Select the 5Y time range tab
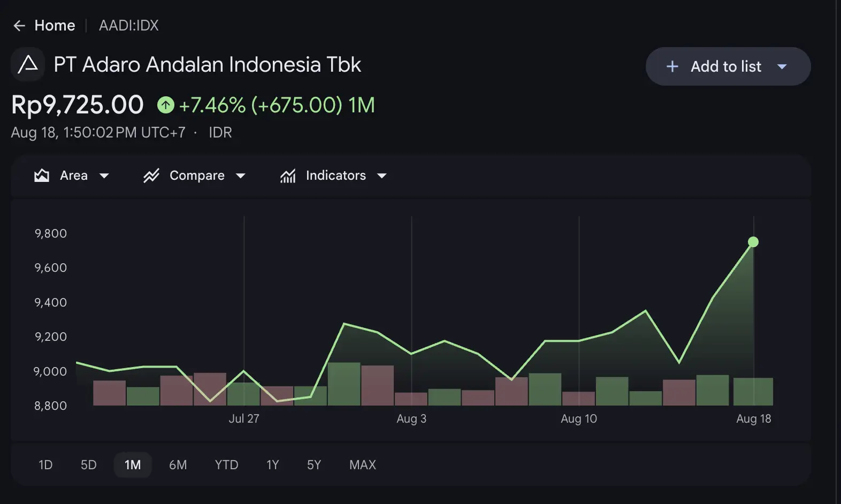841x504 pixels. (314, 465)
